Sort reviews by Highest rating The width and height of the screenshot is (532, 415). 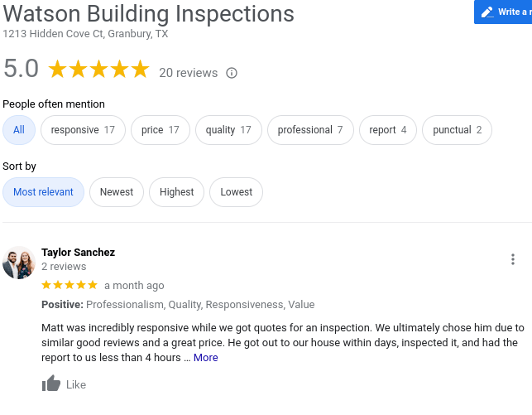pos(176,192)
